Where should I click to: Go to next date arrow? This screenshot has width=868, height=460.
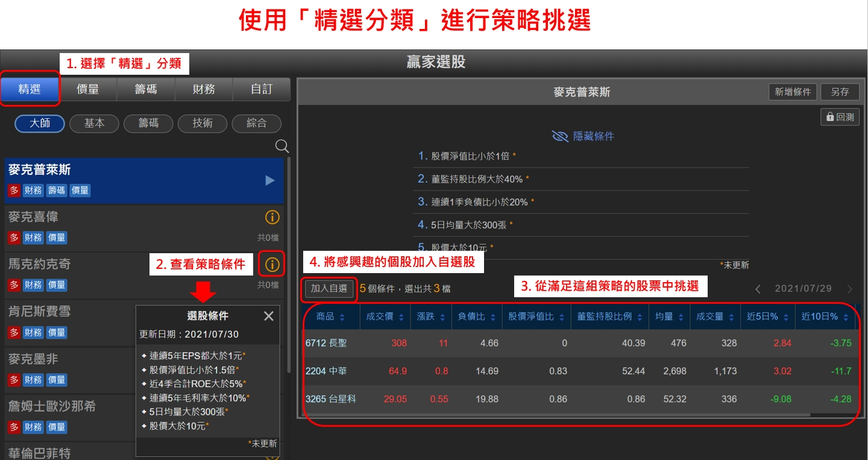(x=850, y=289)
